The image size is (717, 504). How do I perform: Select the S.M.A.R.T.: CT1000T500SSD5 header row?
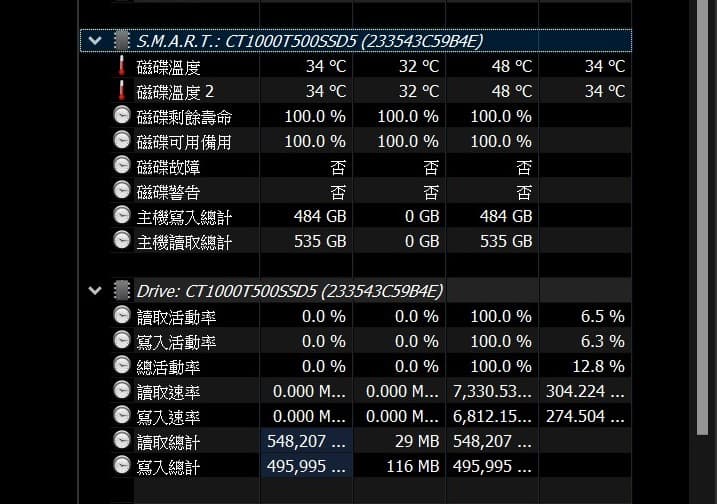coord(356,41)
